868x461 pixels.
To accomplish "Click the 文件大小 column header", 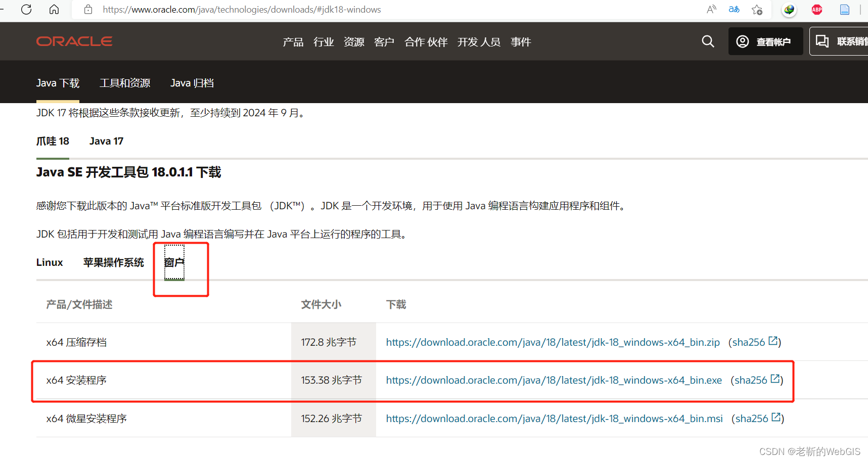I will point(321,304).
